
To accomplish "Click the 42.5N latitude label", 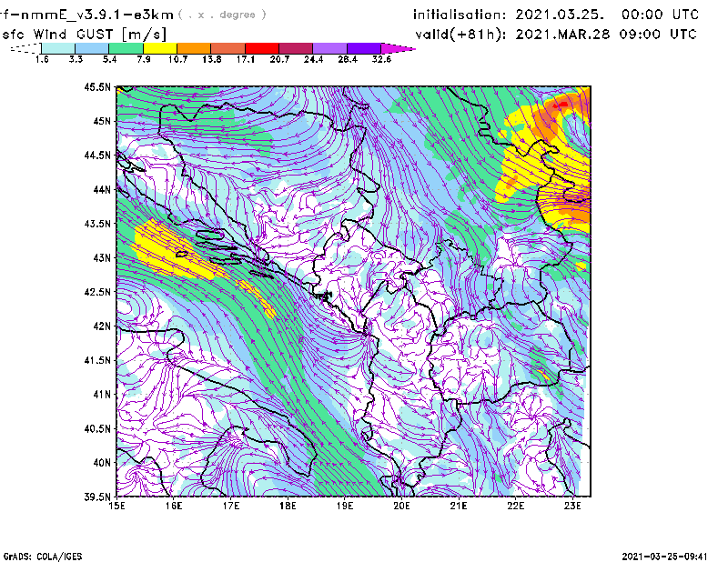I will coord(97,292).
